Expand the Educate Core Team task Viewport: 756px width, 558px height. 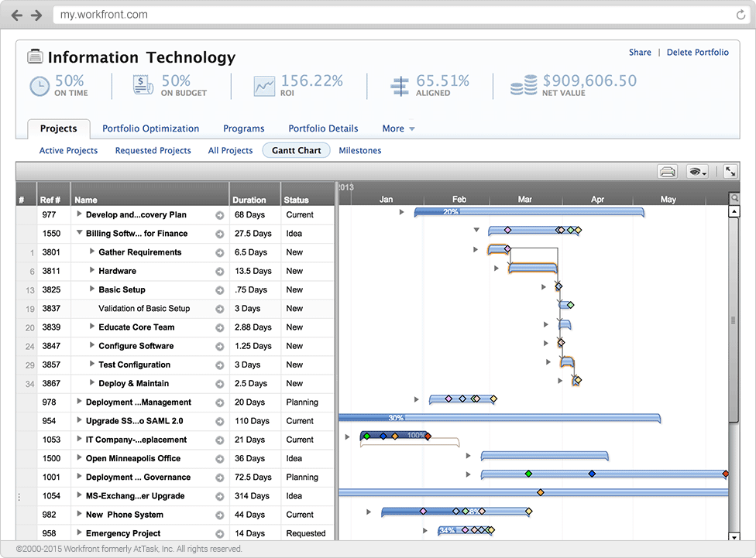pyautogui.click(x=91, y=327)
